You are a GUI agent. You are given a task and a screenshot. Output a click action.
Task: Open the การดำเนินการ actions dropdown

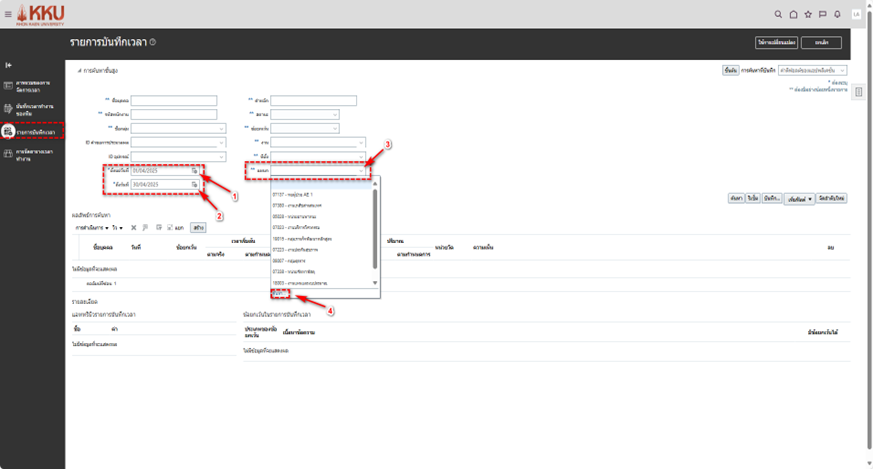[91, 227]
